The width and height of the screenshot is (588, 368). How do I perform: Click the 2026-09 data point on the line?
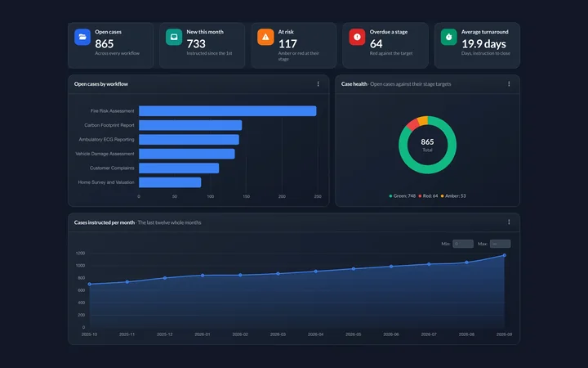point(505,255)
